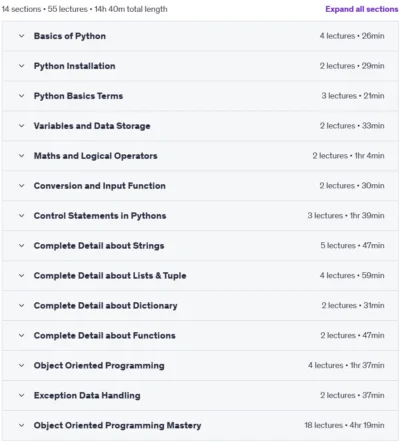400x442 pixels.
Task: Expand Complete Detail about Strings chevron
Action: click(21, 246)
